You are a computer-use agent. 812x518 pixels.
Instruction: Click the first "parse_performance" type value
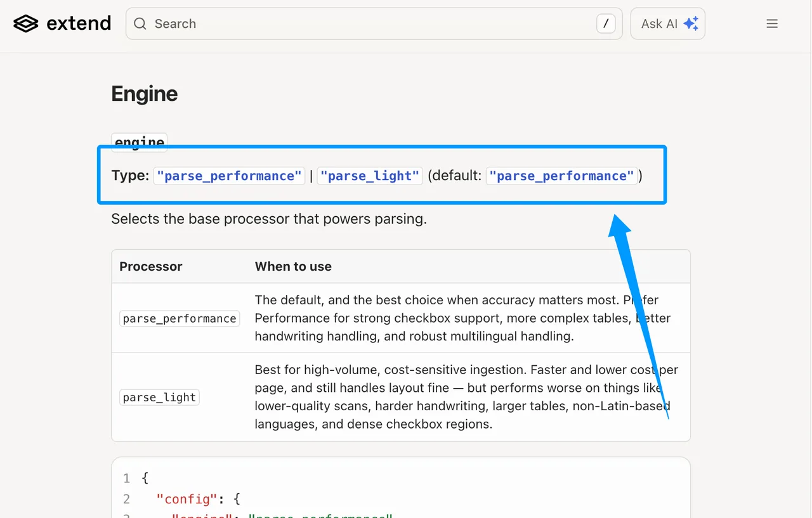230,176
